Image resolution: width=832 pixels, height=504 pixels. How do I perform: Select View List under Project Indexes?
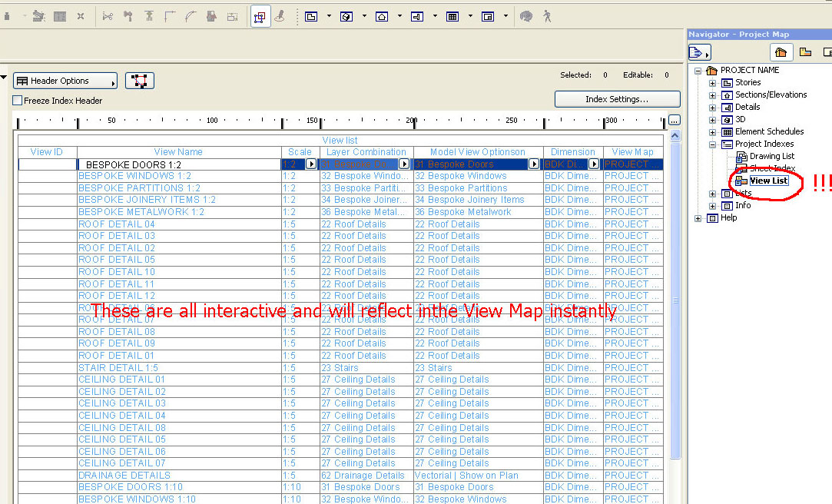tap(768, 180)
